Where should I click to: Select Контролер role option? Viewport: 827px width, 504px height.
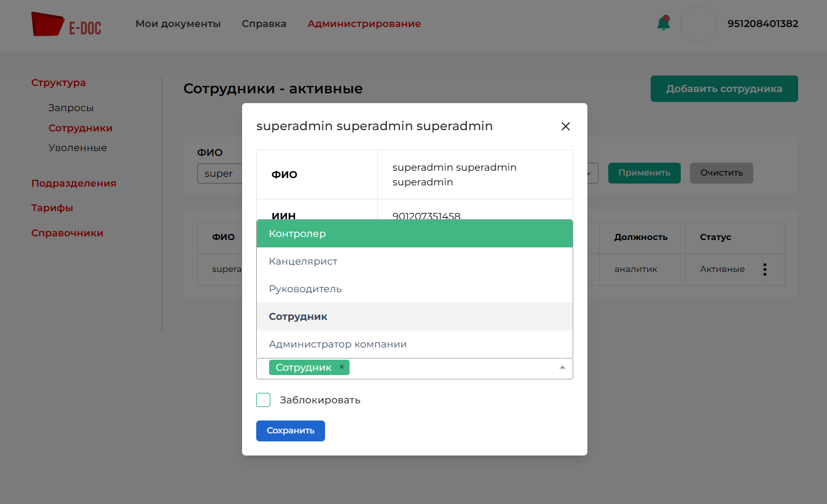pyautogui.click(x=414, y=234)
